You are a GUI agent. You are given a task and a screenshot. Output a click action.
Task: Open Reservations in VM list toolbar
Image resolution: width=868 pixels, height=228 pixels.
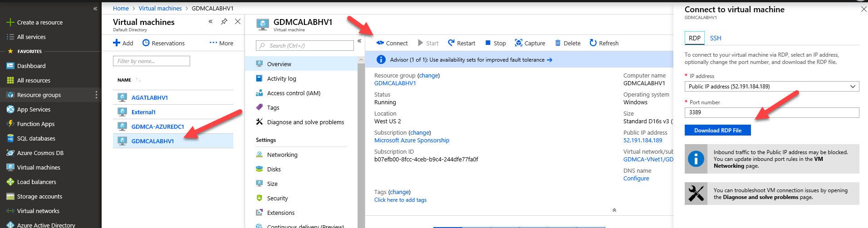click(163, 43)
